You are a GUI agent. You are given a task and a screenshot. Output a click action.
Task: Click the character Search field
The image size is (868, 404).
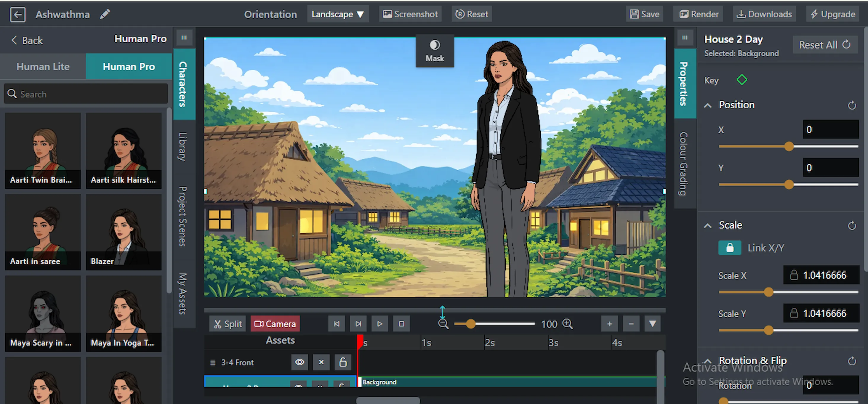(x=86, y=93)
